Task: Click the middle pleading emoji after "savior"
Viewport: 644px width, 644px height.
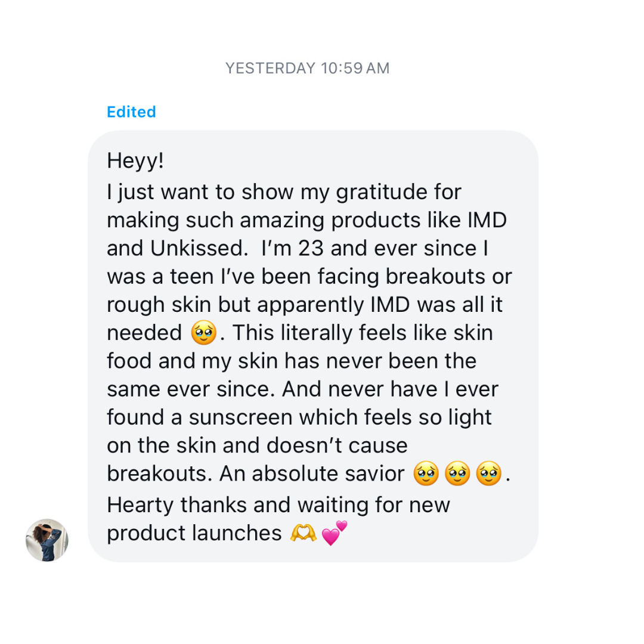Action: tap(457, 475)
